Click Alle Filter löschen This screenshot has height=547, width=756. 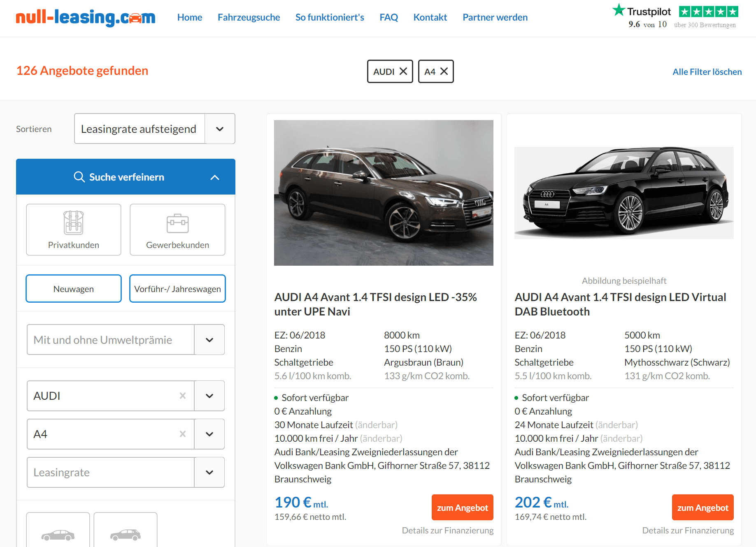coord(707,72)
